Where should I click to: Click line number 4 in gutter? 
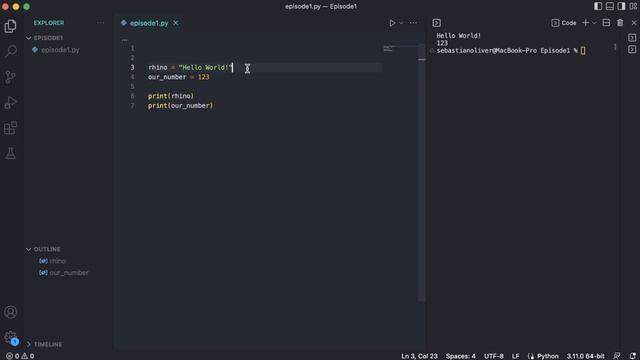132,77
